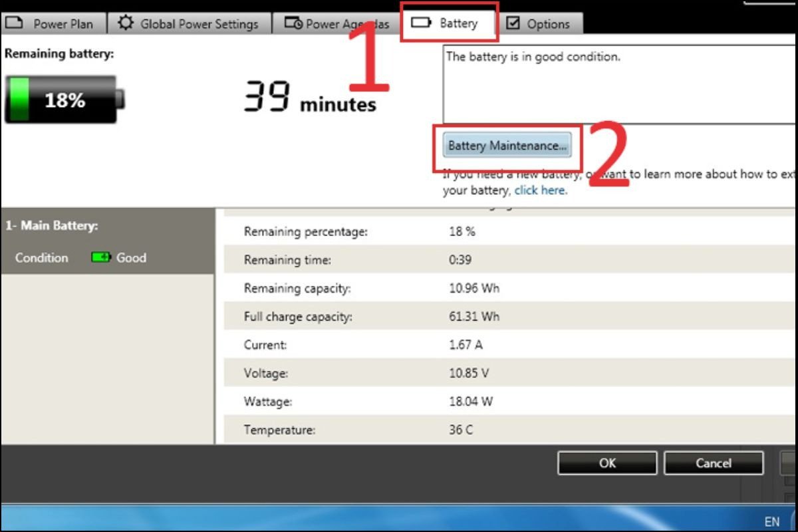This screenshot has height=532, width=798.
Task: Click the EN language indicator in taskbar
Action: coord(771,521)
